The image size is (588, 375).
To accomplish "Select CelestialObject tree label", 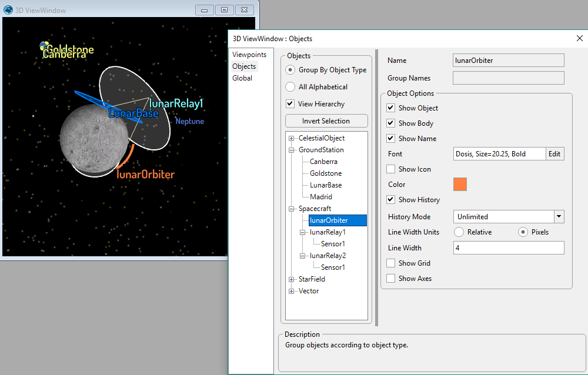I will pyautogui.click(x=322, y=138).
